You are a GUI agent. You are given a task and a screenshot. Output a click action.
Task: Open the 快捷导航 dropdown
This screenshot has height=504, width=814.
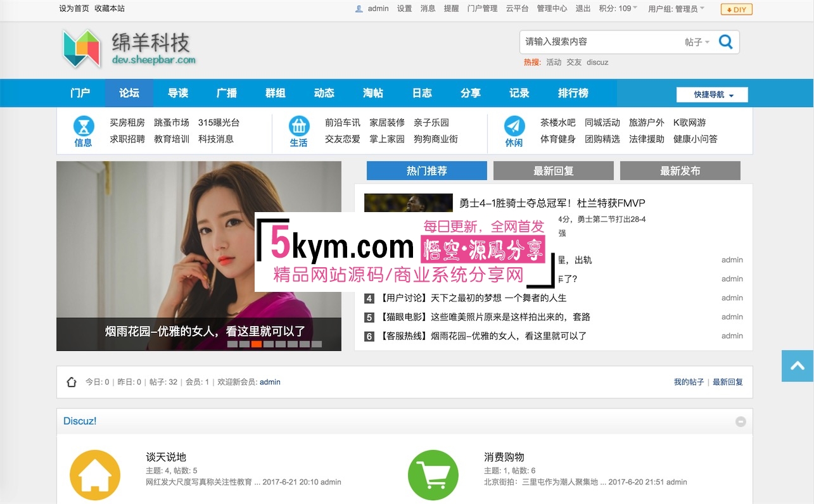coord(713,94)
